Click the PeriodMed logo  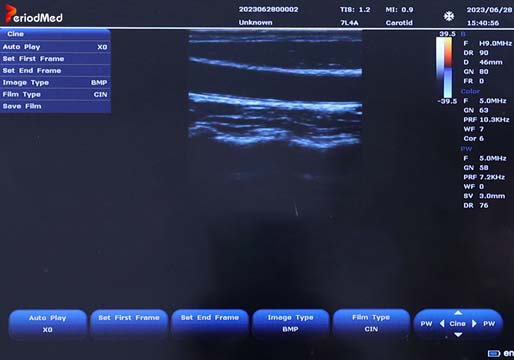[34, 15]
